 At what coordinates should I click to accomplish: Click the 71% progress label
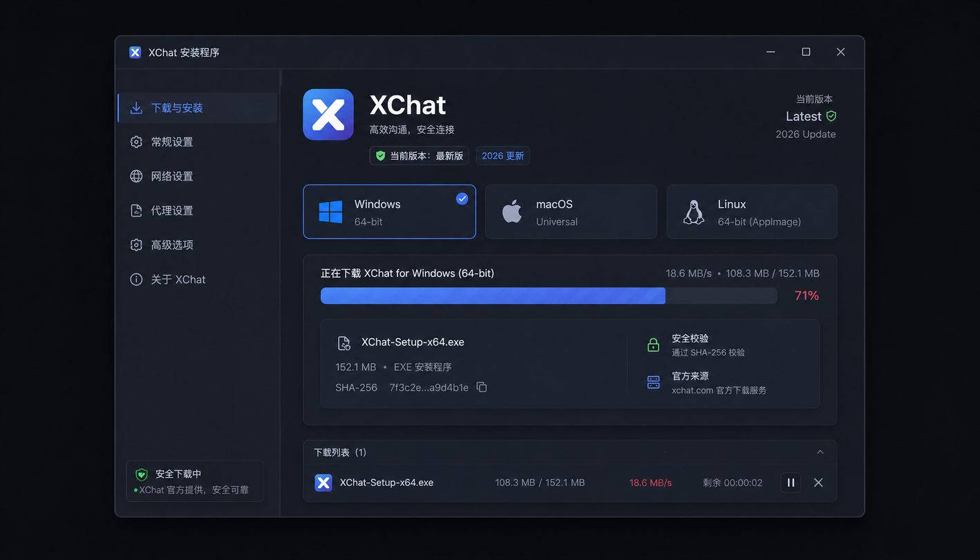[807, 296]
